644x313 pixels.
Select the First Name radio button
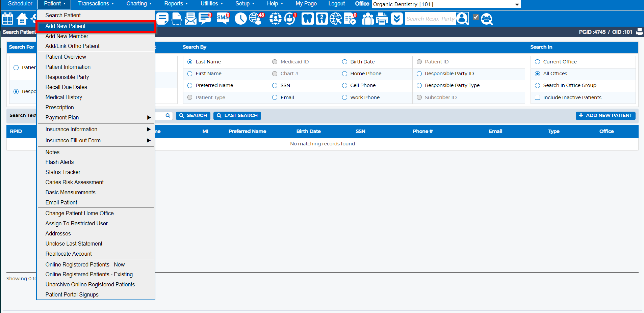point(190,74)
